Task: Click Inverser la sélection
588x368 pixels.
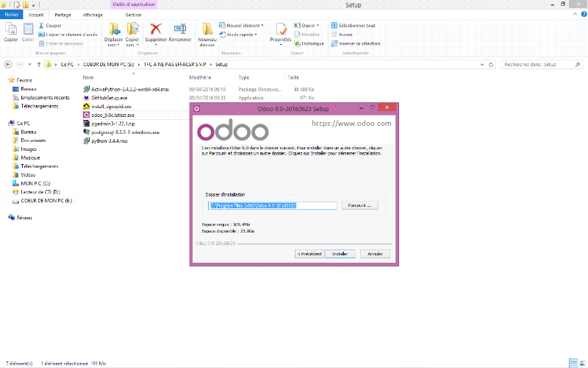Action: coord(356,43)
